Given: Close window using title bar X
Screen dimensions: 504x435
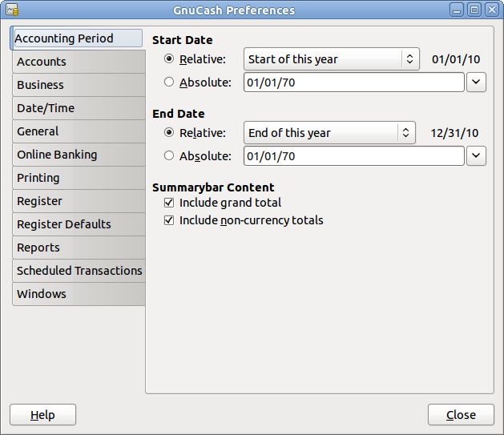Looking at the screenshot, I should pyautogui.click(x=492, y=10).
